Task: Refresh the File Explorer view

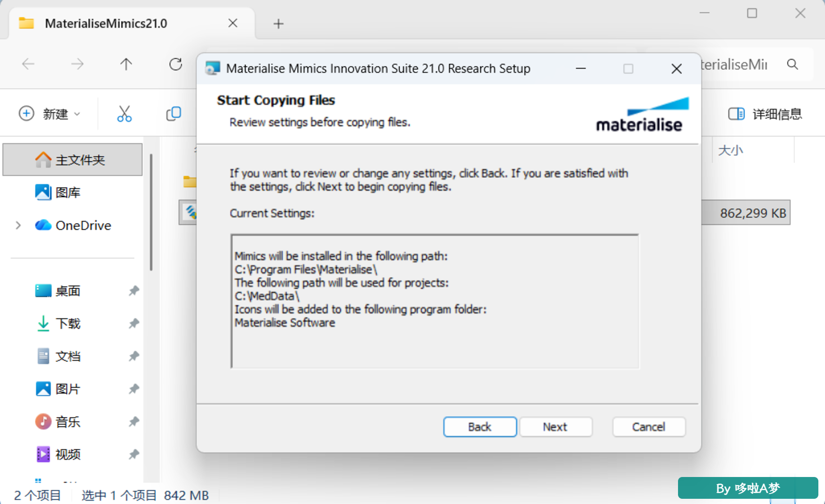Action: 175,64
